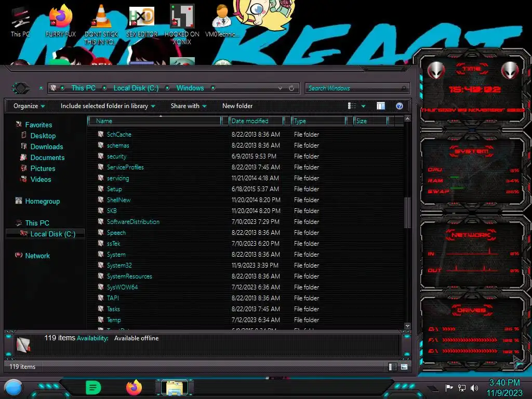
Task: Open Downloads in the navigation pane
Action: click(46, 147)
